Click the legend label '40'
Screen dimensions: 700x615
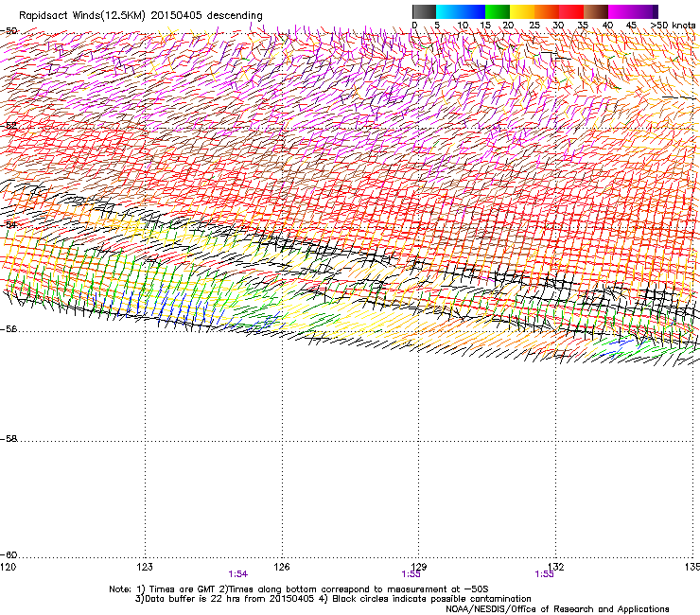pyautogui.click(x=607, y=26)
